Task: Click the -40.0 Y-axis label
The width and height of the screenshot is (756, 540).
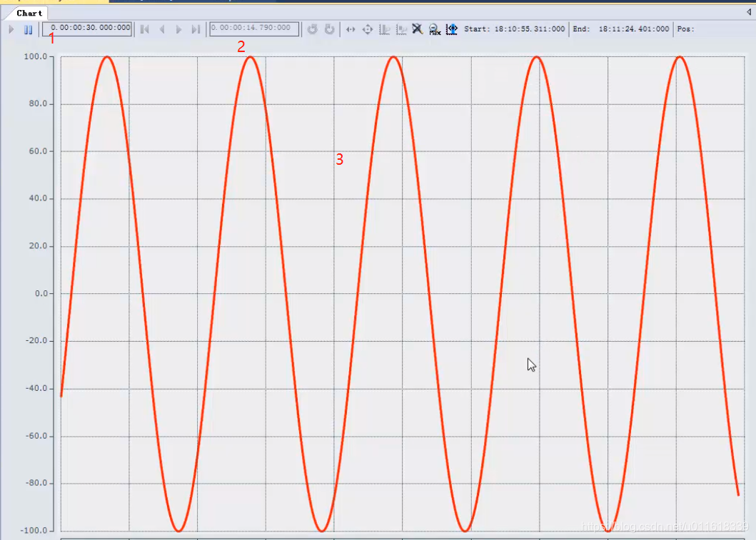Action: pos(36,388)
